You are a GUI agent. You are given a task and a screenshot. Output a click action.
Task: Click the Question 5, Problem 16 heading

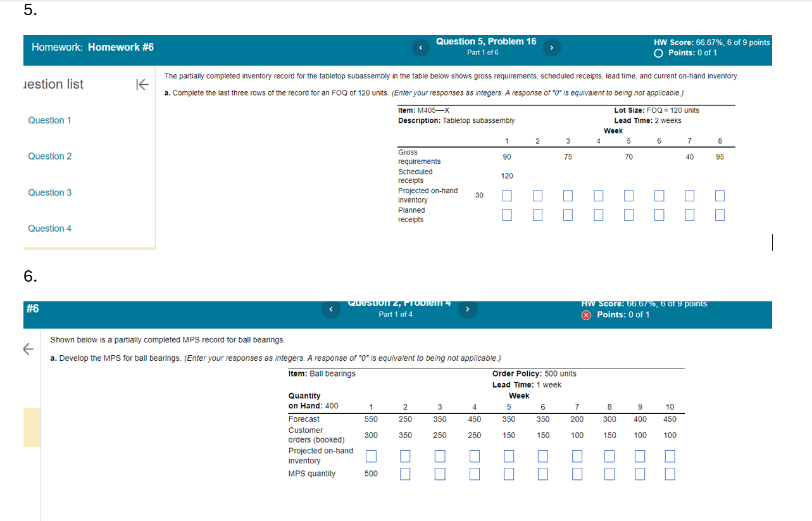pos(486,42)
